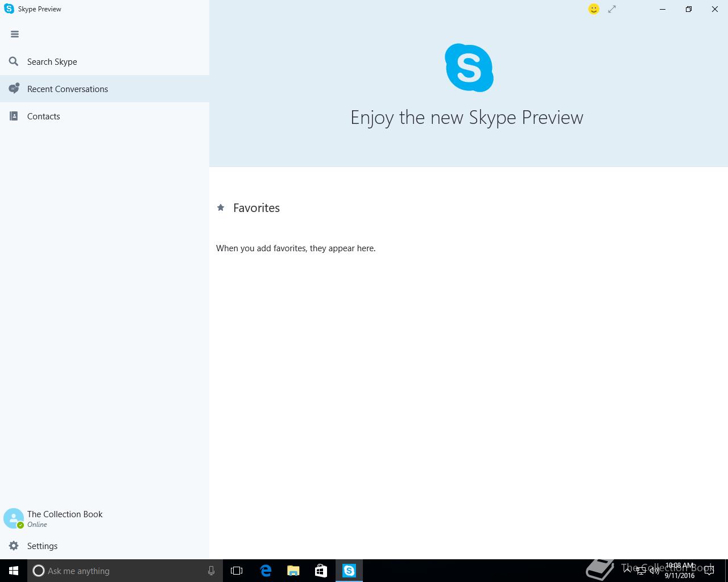Click 'Enjoy the new Skype Preview' headline

coord(467,118)
